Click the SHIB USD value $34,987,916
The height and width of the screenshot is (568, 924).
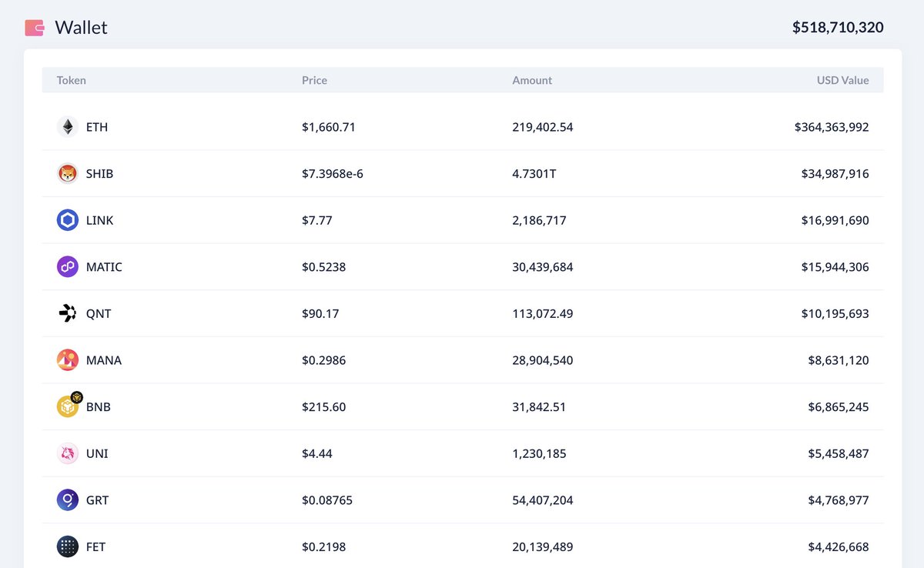pos(835,174)
